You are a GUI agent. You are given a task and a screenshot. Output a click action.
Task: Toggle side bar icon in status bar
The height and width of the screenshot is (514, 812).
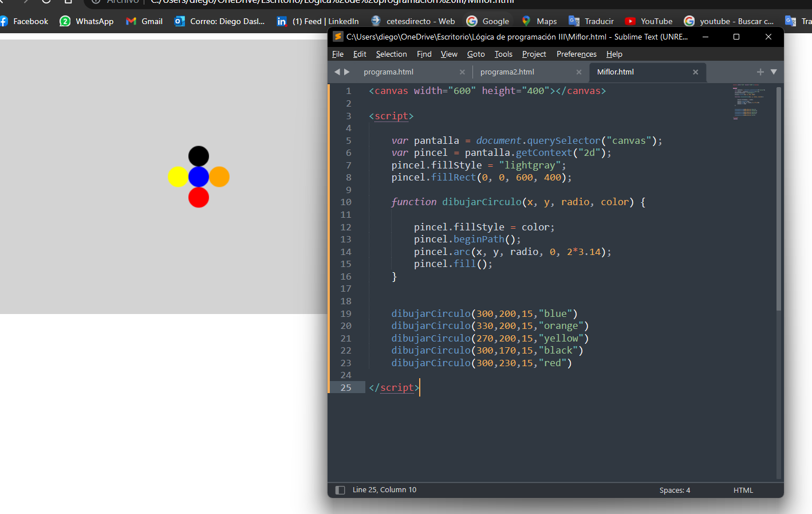[340, 490]
